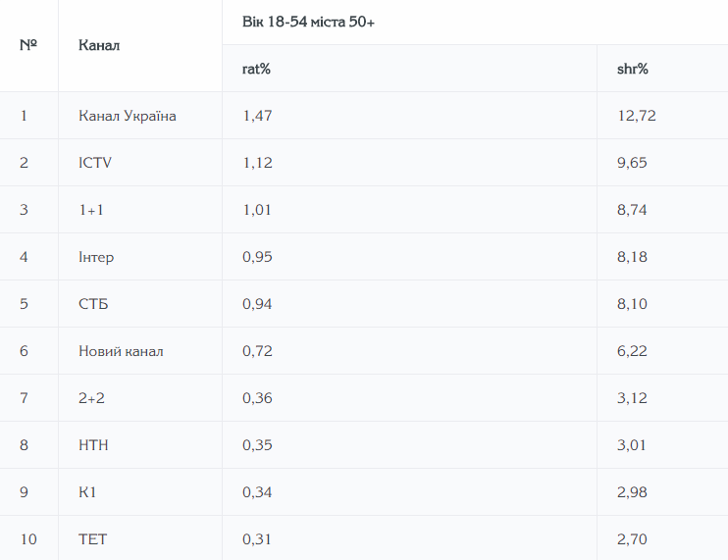The image size is (728, 560).
Task: Click the 2,70 share value
Action: tap(632, 539)
